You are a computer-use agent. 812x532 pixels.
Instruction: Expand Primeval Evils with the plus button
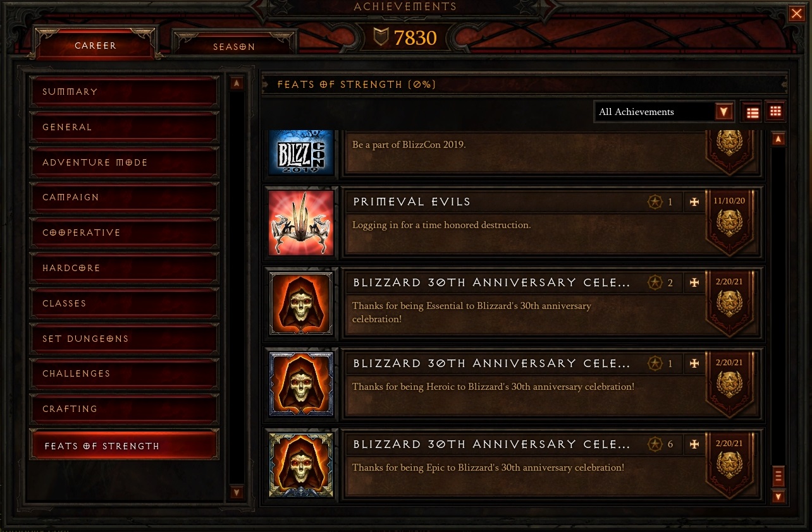click(x=694, y=202)
